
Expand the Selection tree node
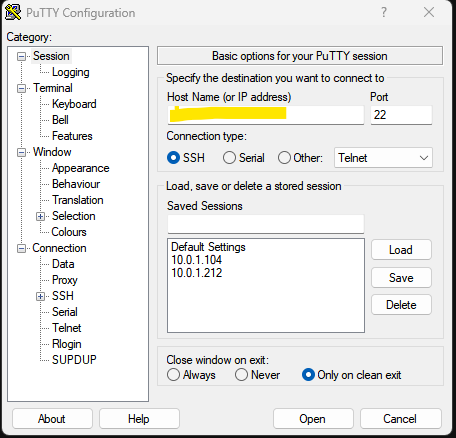pyautogui.click(x=40, y=217)
